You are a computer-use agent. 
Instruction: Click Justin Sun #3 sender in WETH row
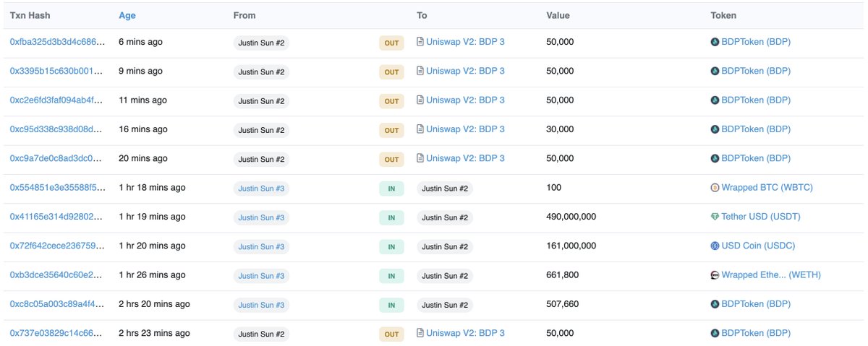click(x=262, y=276)
